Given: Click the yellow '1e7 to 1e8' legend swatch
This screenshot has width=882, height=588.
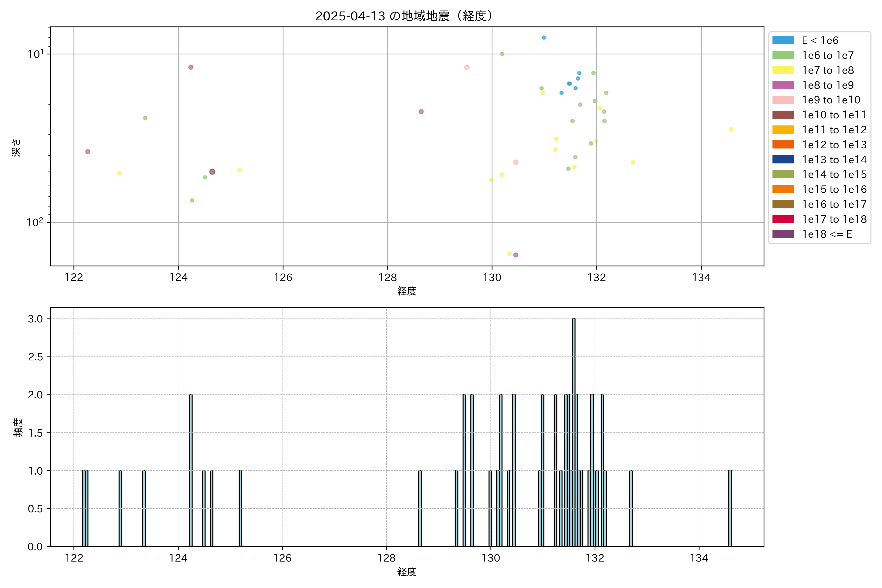Looking at the screenshot, I should click(783, 70).
